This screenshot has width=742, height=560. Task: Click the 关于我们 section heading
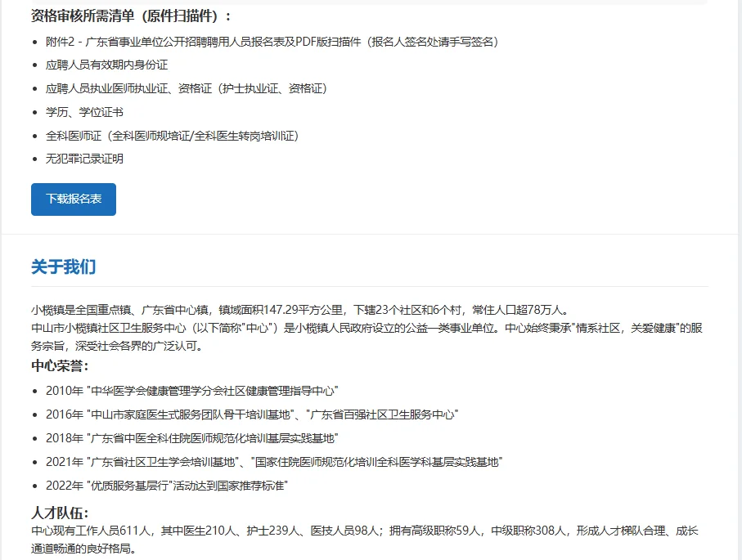[62, 267]
